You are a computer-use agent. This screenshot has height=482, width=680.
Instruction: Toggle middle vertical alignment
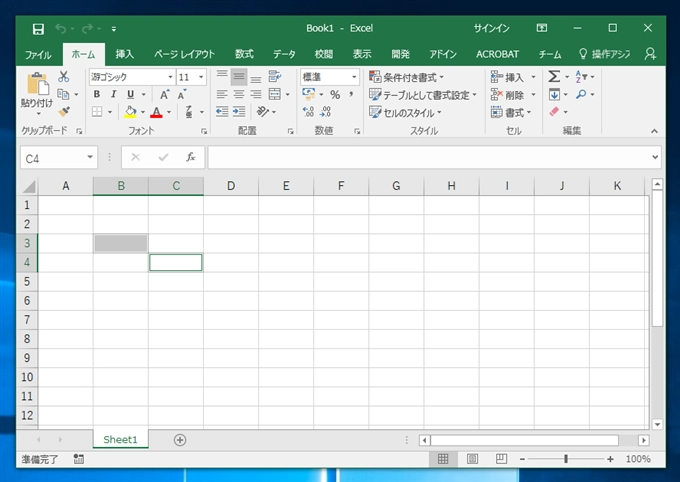tap(239, 77)
